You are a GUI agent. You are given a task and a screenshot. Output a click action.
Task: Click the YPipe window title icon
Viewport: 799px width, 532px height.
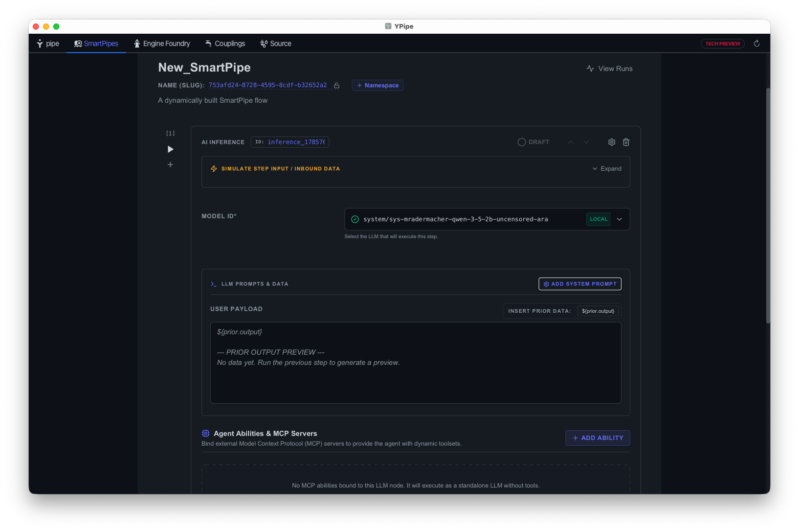pyautogui.click(x=388, y=26)
